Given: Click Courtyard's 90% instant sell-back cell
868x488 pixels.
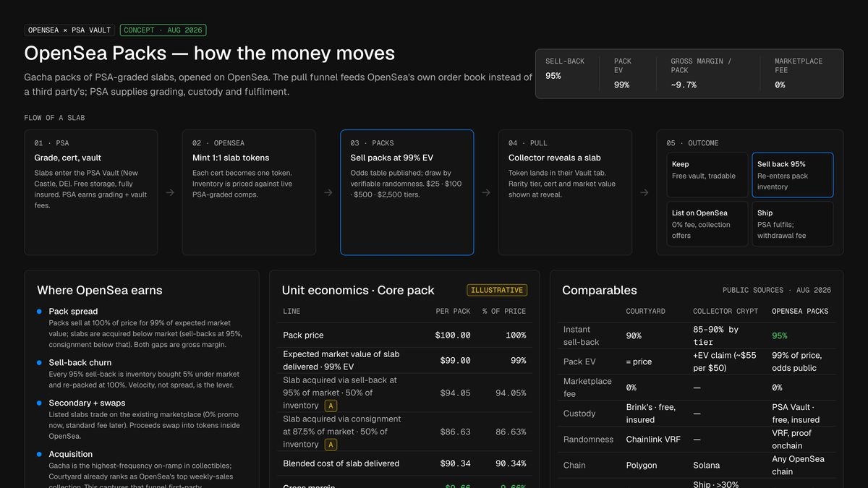Looking at the screenshot, I should (634, 335).
